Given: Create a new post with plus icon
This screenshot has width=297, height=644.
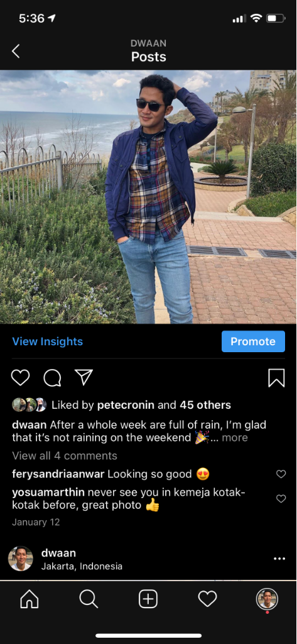Looking at the screenshot, I should pyautogui.click(x=148, y=599).
